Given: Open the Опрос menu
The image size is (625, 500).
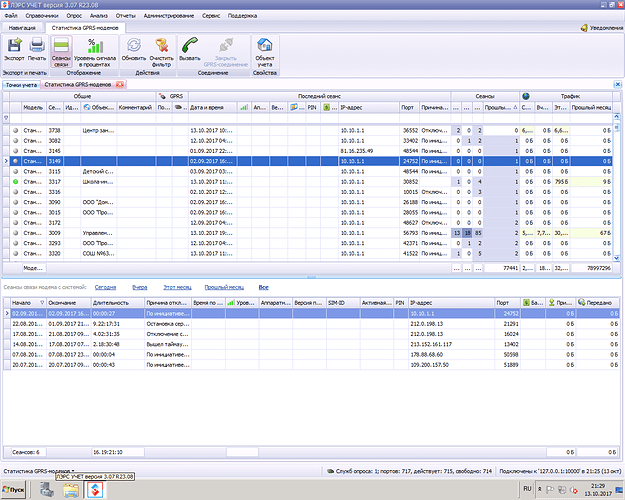Looking at the screenshot, I should point(74,16).
